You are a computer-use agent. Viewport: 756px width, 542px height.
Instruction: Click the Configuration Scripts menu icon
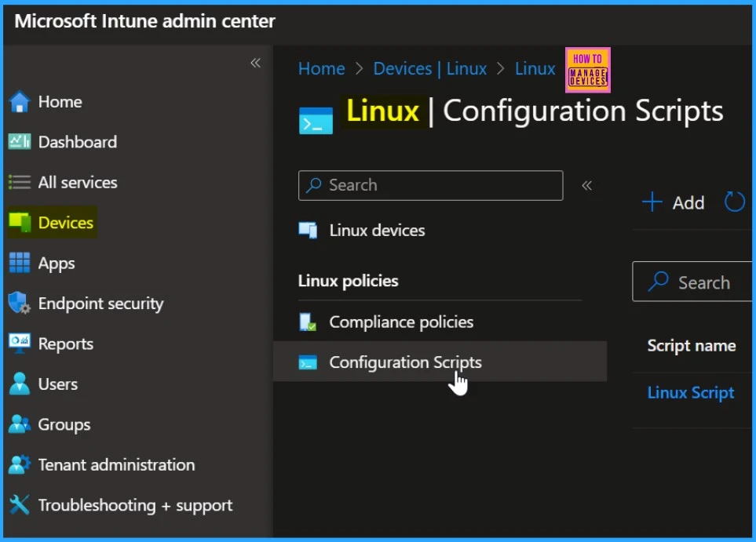click(308, 362)
